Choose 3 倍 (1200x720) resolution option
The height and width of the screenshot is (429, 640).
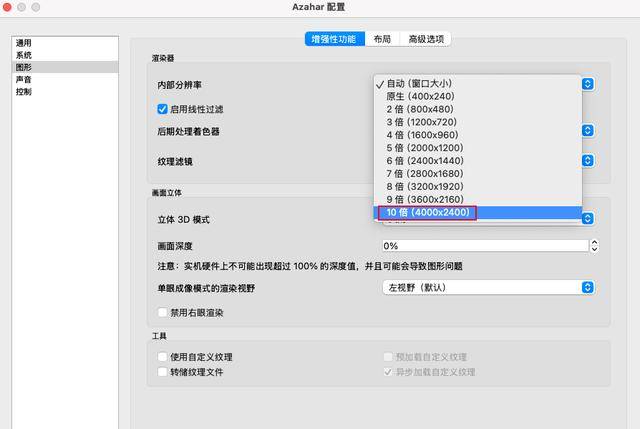[x=478, y=122]
